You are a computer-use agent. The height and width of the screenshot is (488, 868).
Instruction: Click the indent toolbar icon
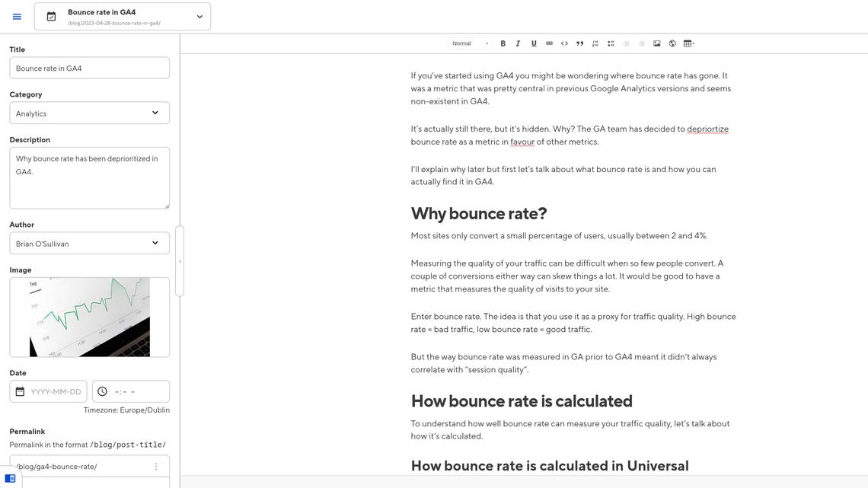click(642, 43)
